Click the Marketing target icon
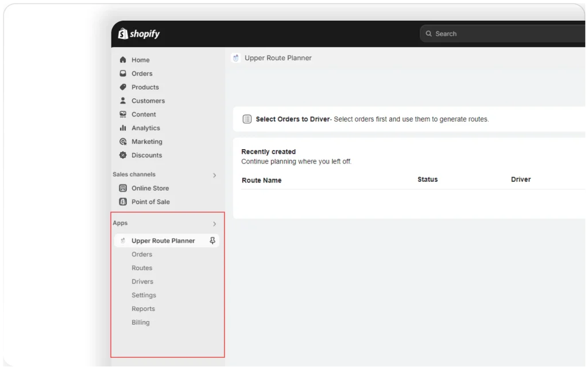 pos(123,142)
